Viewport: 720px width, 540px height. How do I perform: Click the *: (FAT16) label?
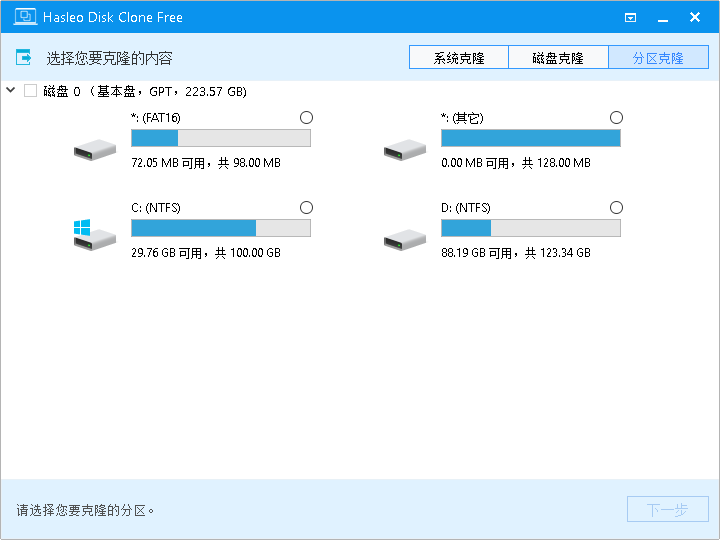click(156, 118)
